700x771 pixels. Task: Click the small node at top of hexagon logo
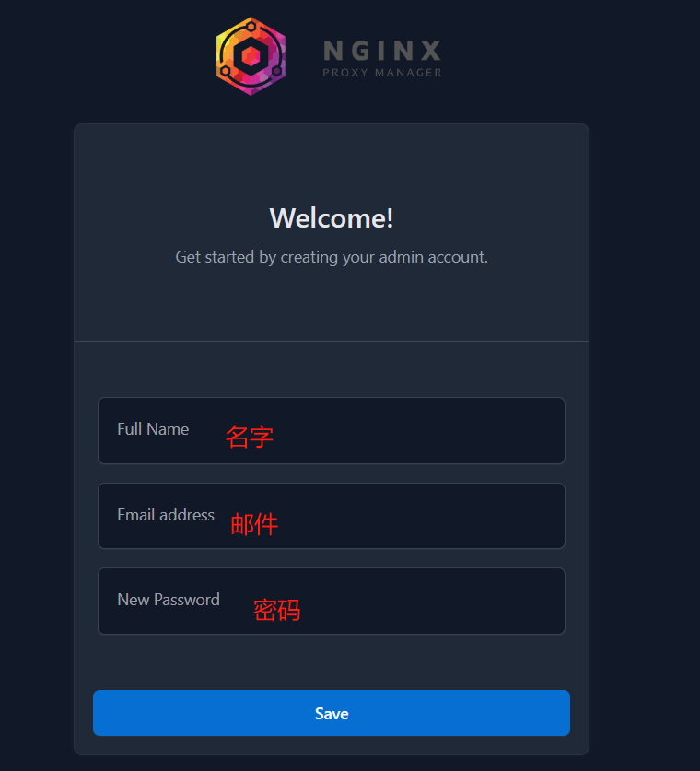[x=251, y=25]
